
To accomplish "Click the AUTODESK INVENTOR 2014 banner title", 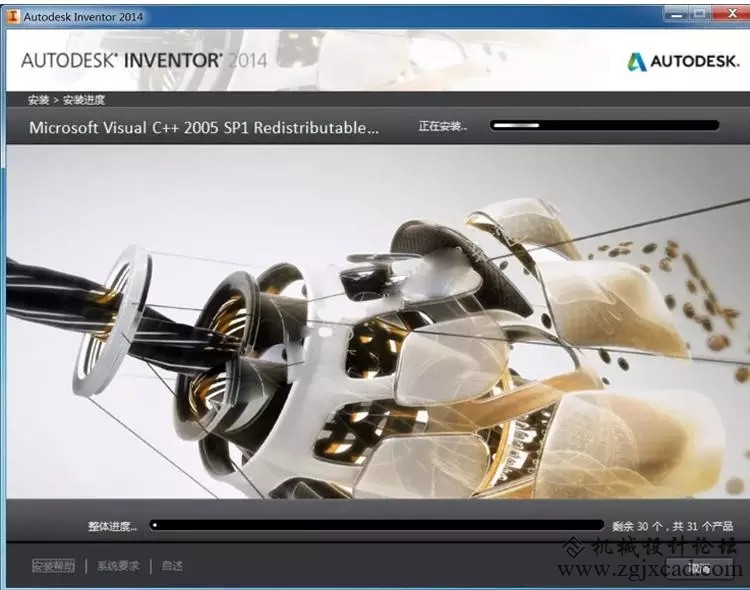I will (144, 61).
